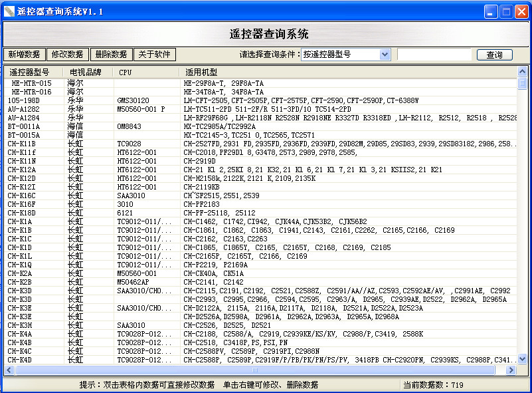This screenshot has width=532, height=393.
Task: Select row HE-HTR-015
Action: coord(260,83)
